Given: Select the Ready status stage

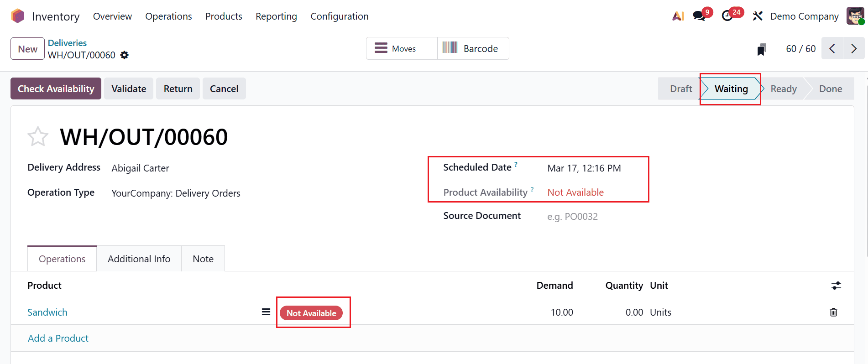Looking at the screenshot, I should coord(784,88).
